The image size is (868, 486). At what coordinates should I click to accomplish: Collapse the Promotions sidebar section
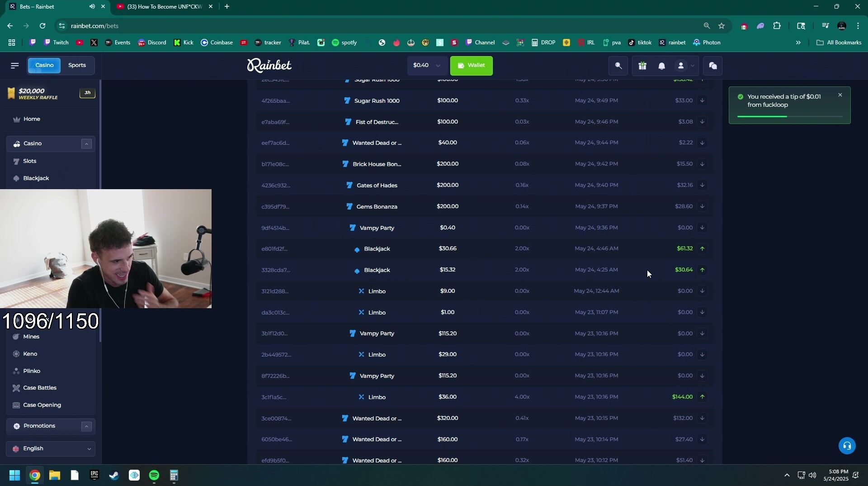(x=86, y=426)
